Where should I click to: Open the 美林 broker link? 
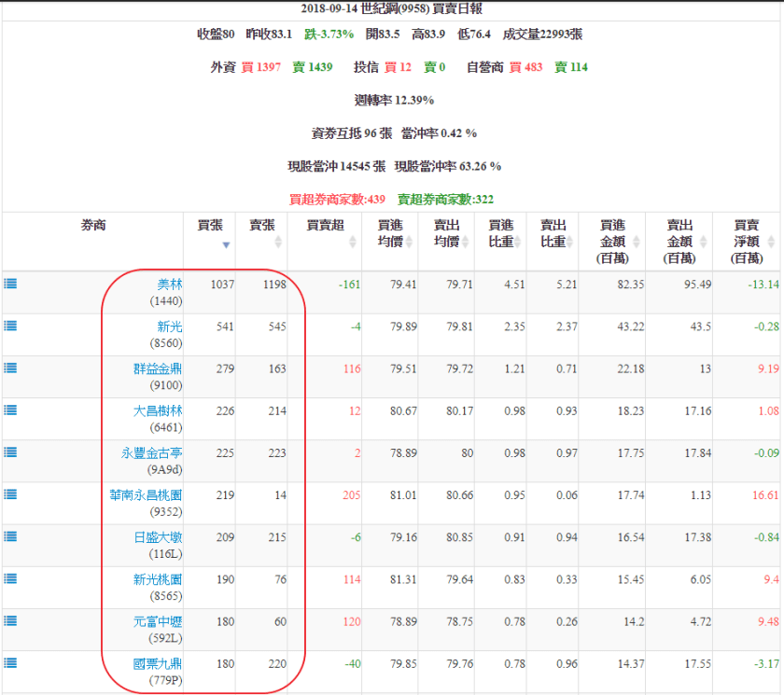169,284
